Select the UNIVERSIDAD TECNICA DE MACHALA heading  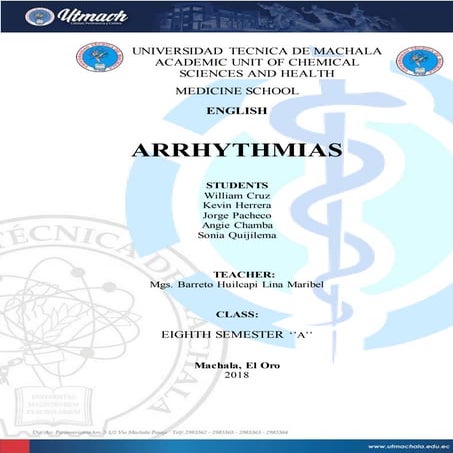pyautogui.click(x=257, y=51)
